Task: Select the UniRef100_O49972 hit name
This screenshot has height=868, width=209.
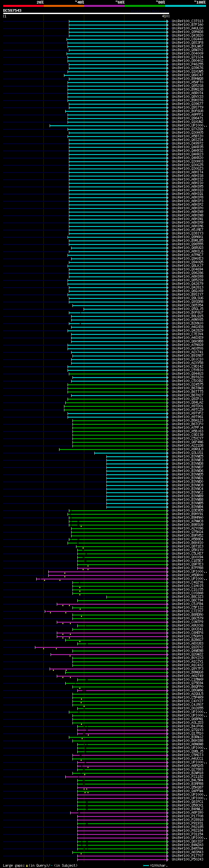Action: point(187,143)
